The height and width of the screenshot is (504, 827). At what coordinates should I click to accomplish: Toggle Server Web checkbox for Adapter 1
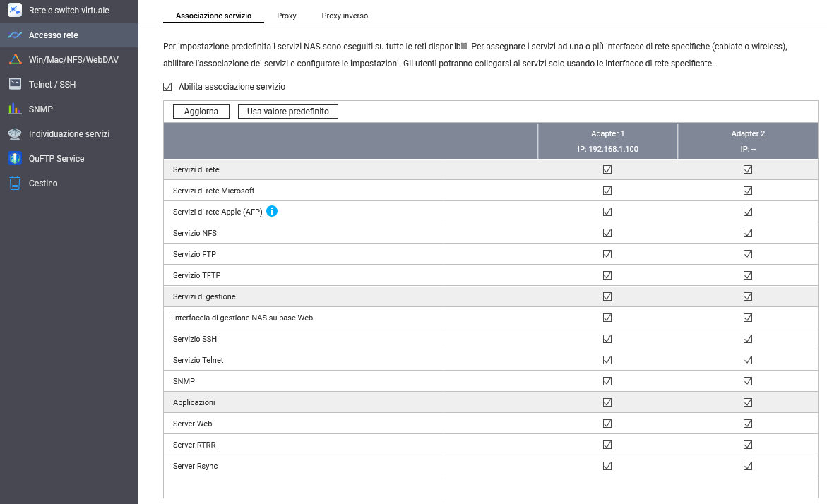point(607,424)
